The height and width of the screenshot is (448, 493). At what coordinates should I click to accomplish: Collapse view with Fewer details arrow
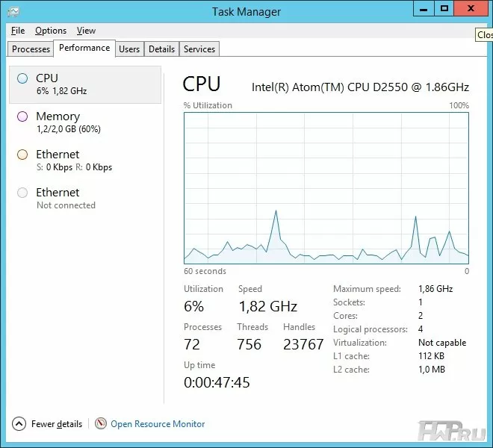click(19, 423)
